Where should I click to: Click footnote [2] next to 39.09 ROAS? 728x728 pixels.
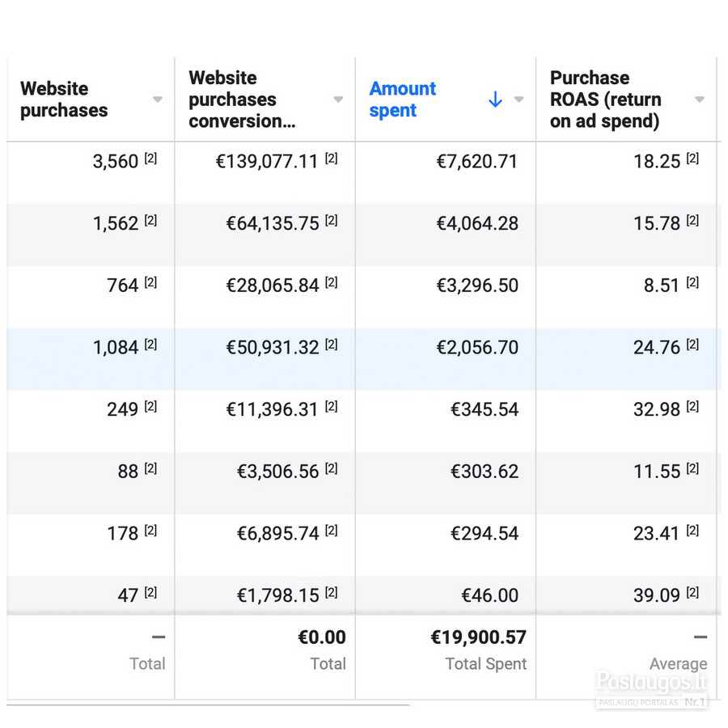692,592
